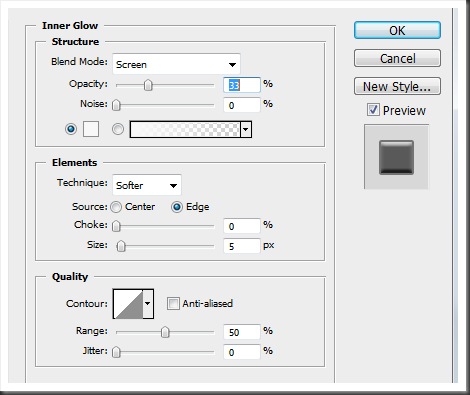470x395 pixels.
Task: Select the solid color radio button
Action: (x=71, y=129)
